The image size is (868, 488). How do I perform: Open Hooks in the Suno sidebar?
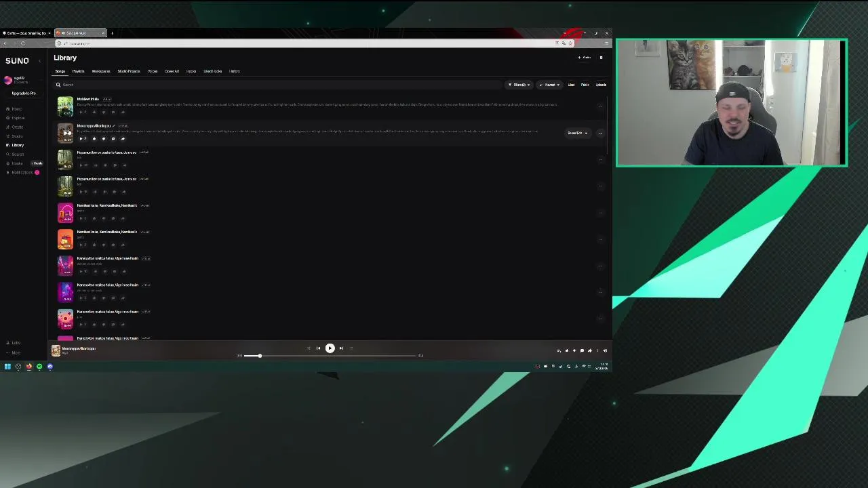click(x=15, y=163)
